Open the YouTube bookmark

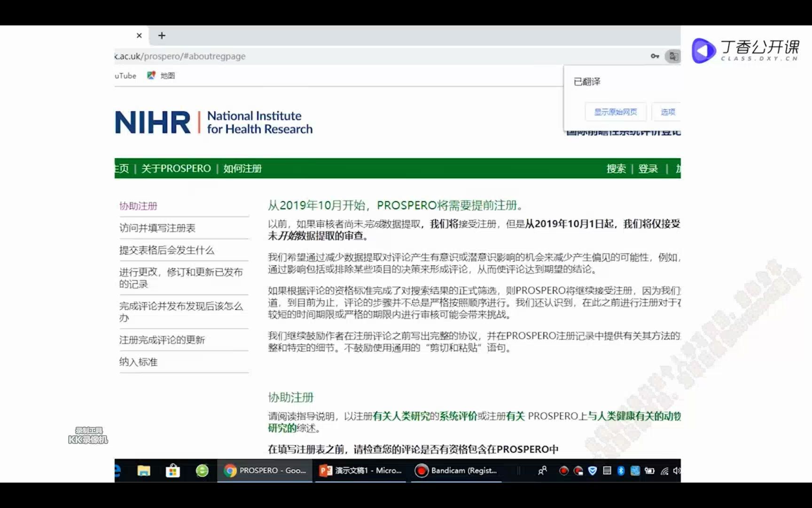click(x=125, y=75)
